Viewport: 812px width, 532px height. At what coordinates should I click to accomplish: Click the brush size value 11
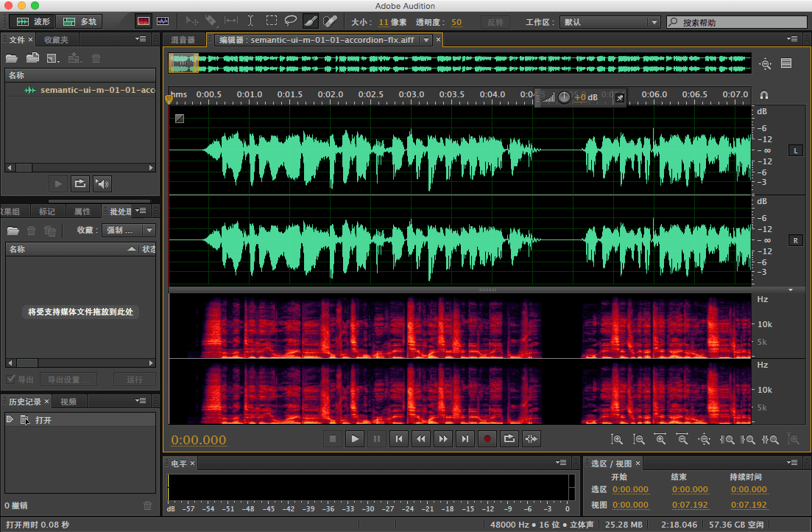click(x=384, y=22)
